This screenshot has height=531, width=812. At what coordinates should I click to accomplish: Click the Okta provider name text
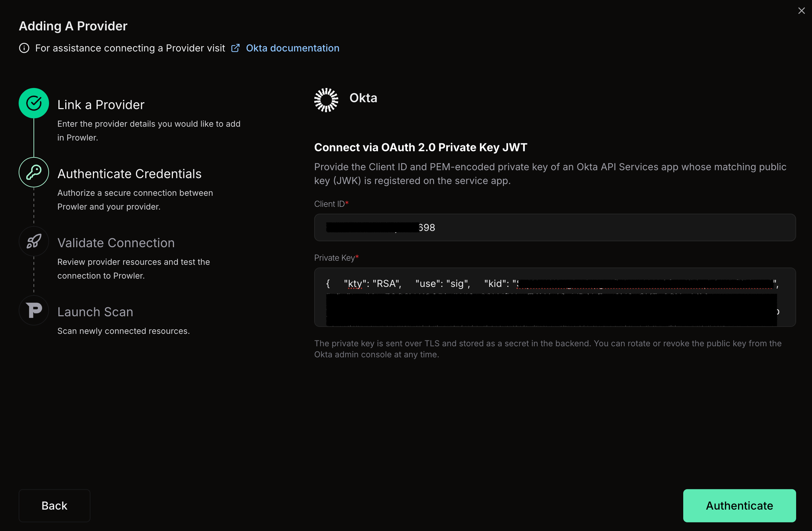(364, 98)
